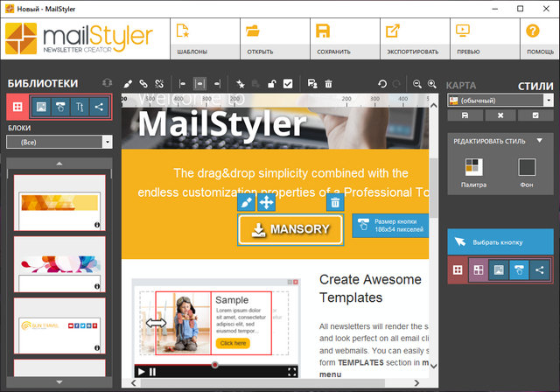Click the Выбрать кнопку button
This screenshot has height=392, width=560.
point(500,242)
